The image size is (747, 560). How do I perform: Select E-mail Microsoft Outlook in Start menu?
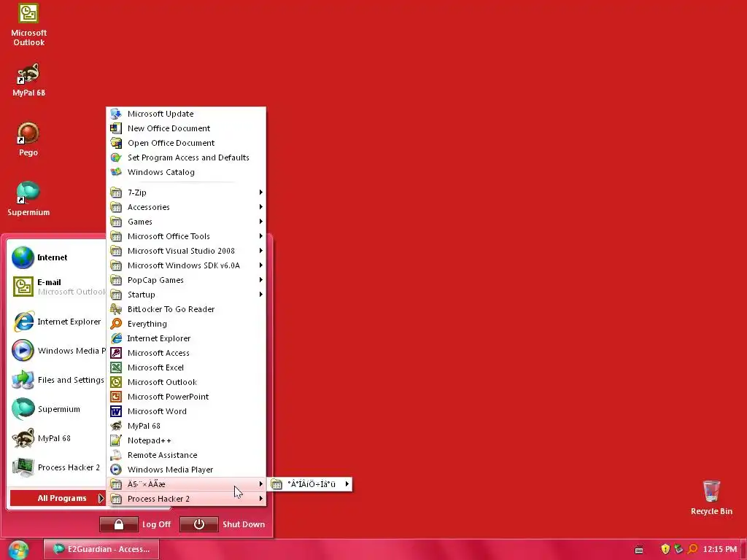[57, 287]
